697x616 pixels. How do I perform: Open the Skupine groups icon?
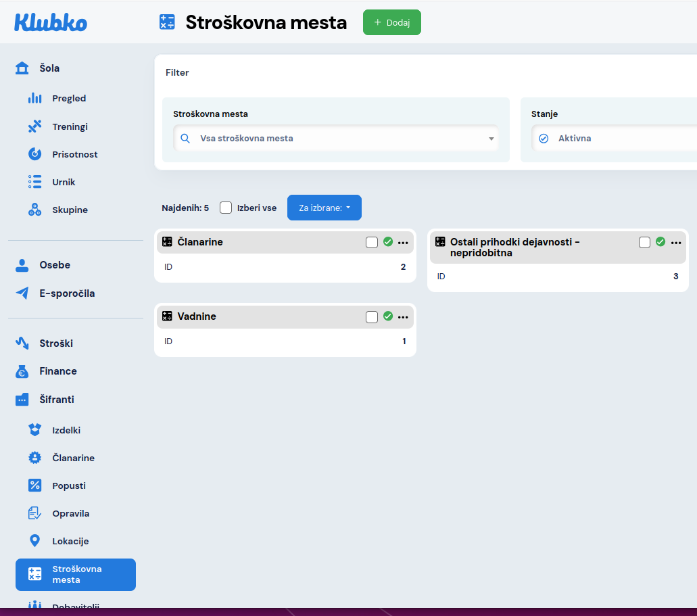[34, 210]
